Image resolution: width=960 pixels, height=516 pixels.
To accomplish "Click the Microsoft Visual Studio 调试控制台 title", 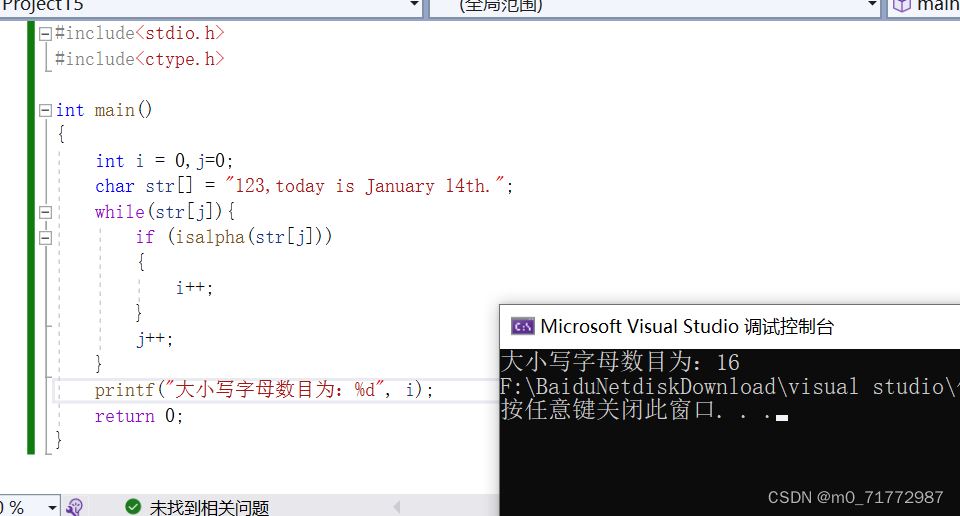I will (687, 327).
